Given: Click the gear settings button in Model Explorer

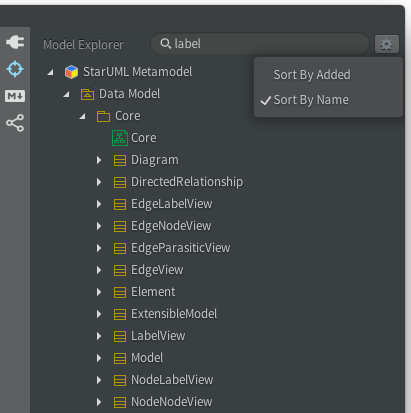Looking at the screenshot, I should [387, 44].
